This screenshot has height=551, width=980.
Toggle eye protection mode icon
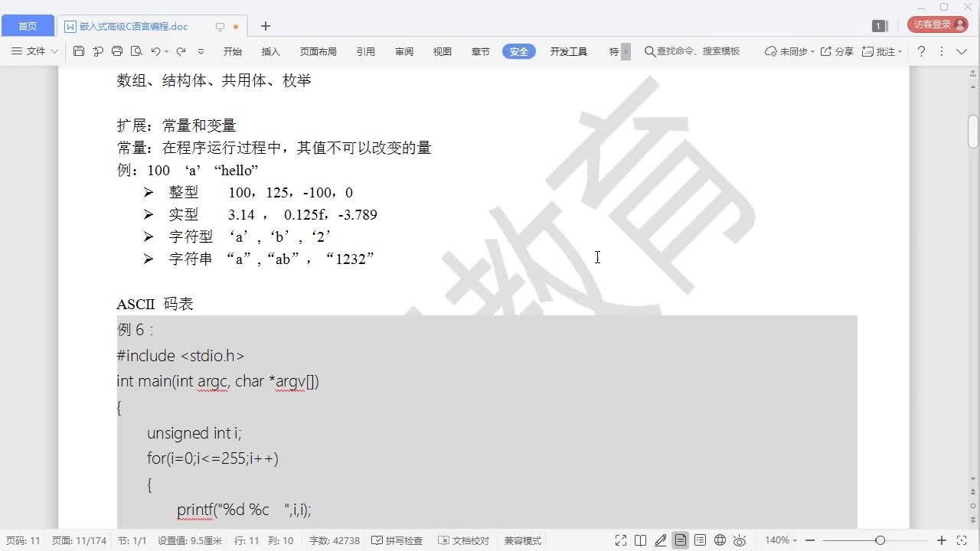(740, 540)
